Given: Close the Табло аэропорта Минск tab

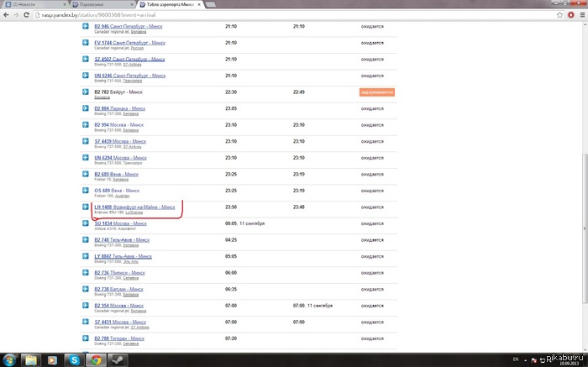Looking at the screenshot, I should [x=199, y=4].
